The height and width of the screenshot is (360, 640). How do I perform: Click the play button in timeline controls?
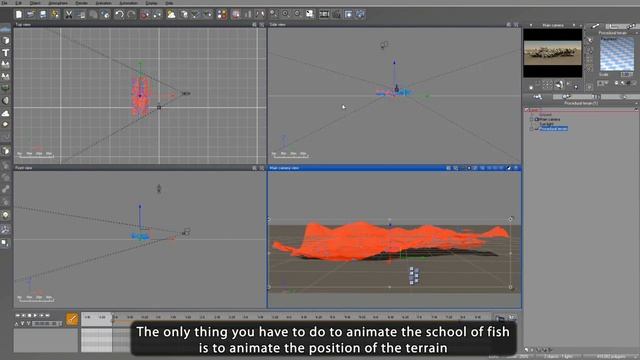[x=36, y=316]
